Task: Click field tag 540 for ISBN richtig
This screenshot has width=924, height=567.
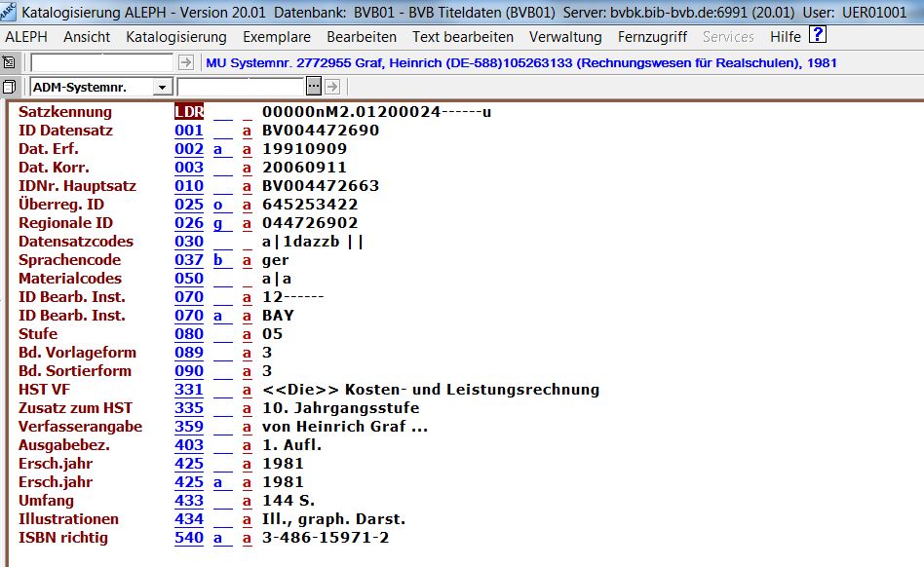Action: pyautogui.click(x=189, y=538)
